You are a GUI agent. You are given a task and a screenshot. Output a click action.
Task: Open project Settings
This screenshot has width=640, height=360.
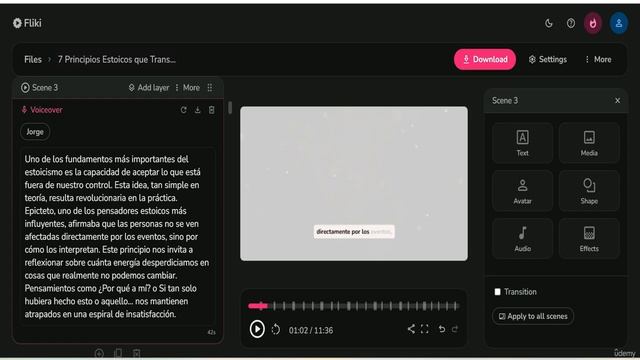[x=548, y=60]
